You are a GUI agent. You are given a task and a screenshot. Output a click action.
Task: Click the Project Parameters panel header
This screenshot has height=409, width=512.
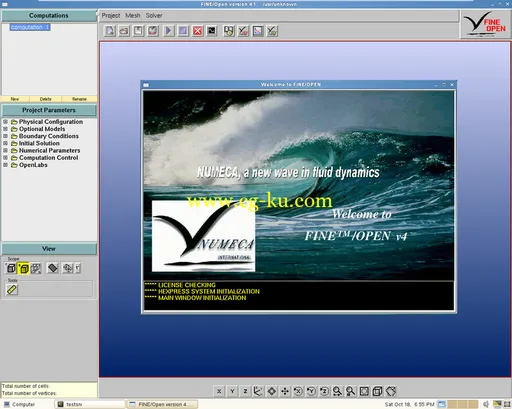(x=49, y=110)
